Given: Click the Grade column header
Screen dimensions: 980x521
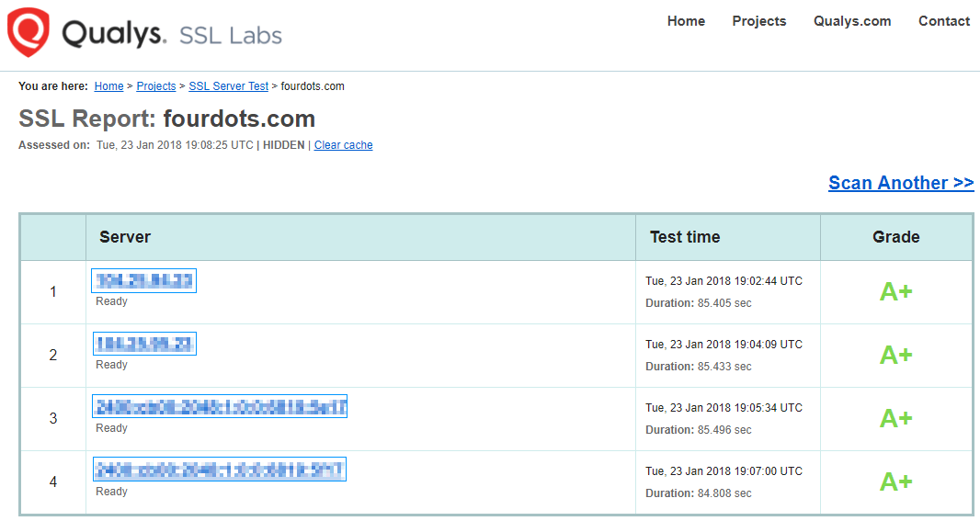Looking at the screenshot, I should pyautogui.click(x=895, y=237).
